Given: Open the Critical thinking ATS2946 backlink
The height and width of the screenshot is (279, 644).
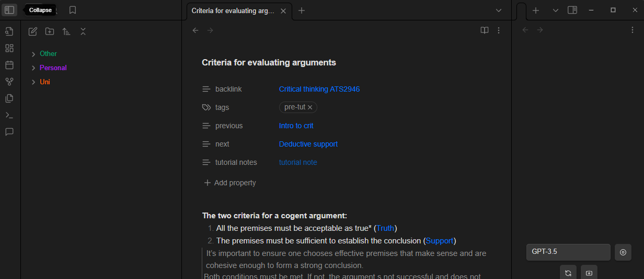Looking at the screenshot, I should (x=319, y=89).
